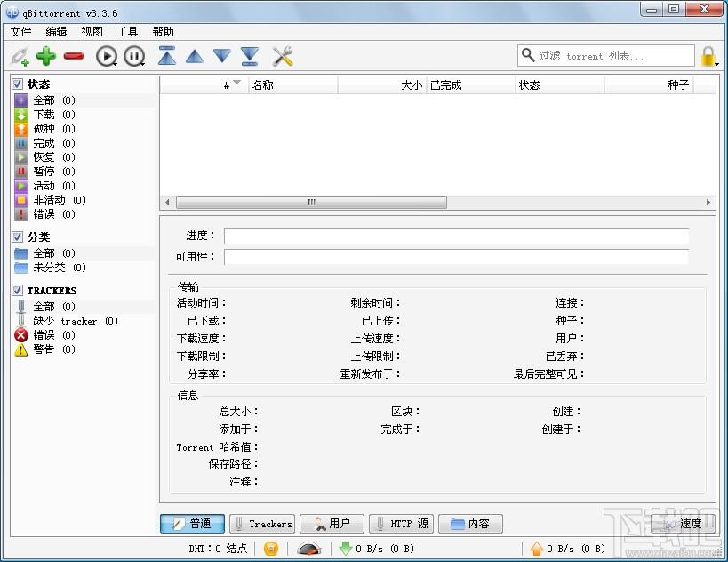Open the 文件 menu

tap(21, 32)
